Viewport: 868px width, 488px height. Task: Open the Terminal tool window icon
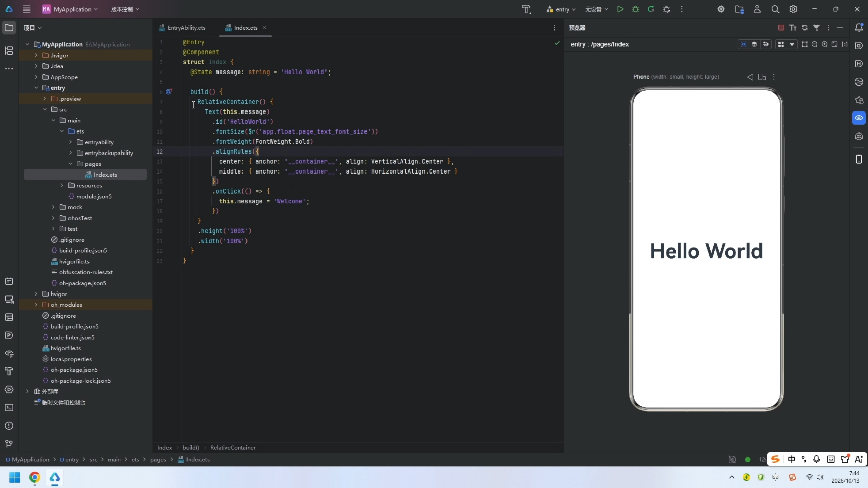(x=9, y=408)
